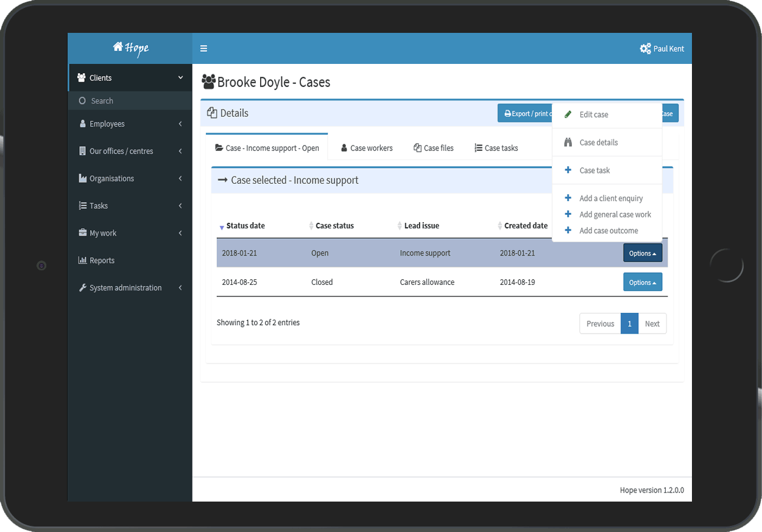The image size is (762, 532).
Task: Go to Next page of entries
Action: click(x=652, y=324)
